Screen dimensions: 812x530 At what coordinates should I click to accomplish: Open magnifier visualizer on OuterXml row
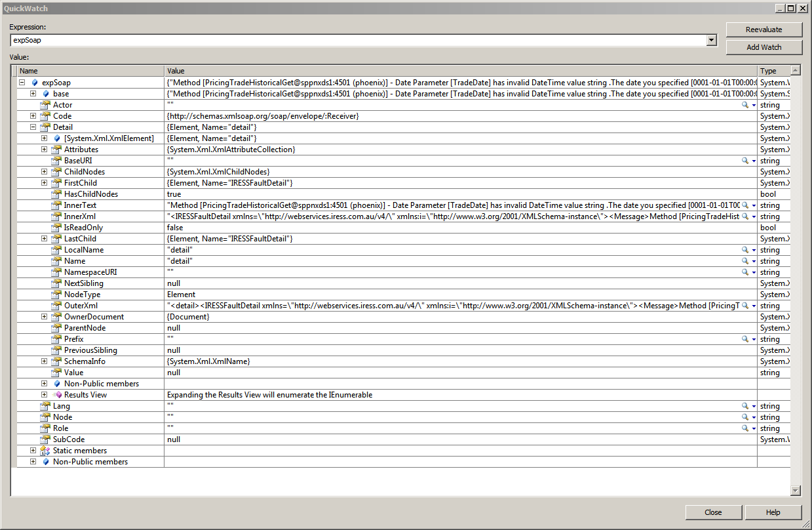click(744, 306)
